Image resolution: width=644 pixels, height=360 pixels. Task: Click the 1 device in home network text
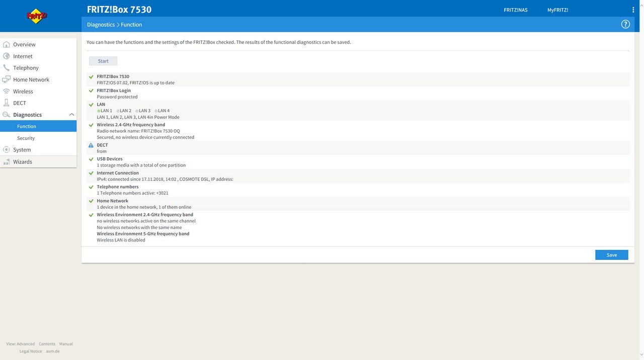pos(144,207)
